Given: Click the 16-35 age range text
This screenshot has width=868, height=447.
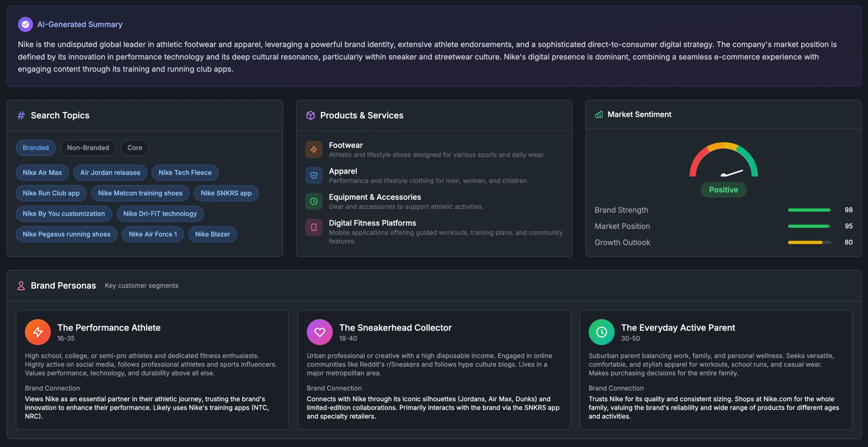Looking at the screenshot, I should pyautogui.click(x=66, y=338).
